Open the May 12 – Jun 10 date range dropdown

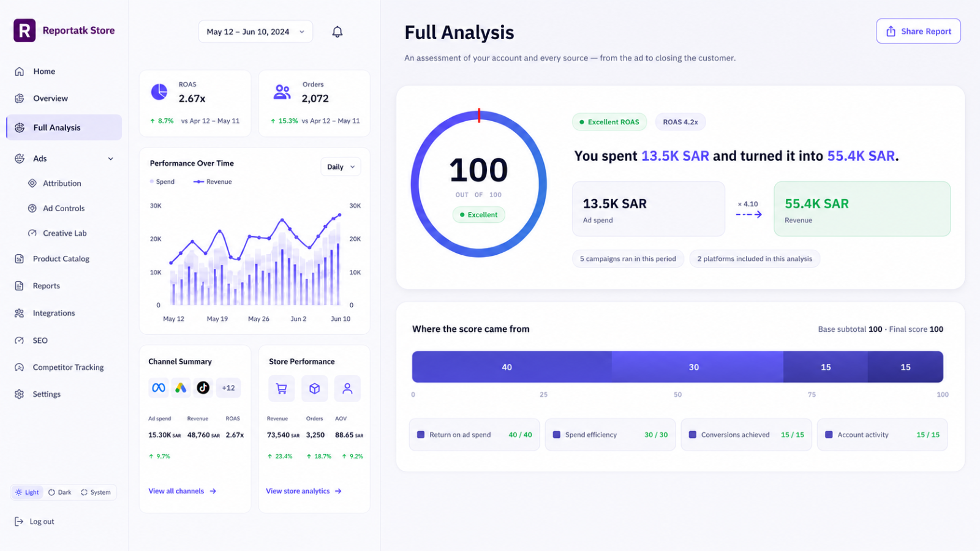(x=255, y=32)
